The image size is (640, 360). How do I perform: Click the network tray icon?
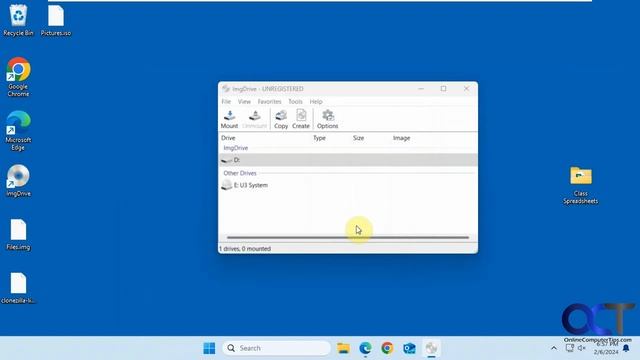[570, 348]
